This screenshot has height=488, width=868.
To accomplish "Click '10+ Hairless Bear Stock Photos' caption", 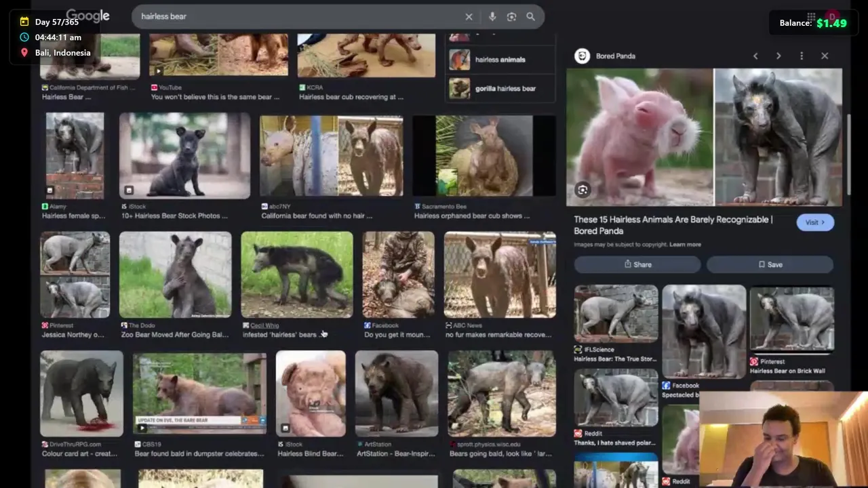I will point(174,216).
